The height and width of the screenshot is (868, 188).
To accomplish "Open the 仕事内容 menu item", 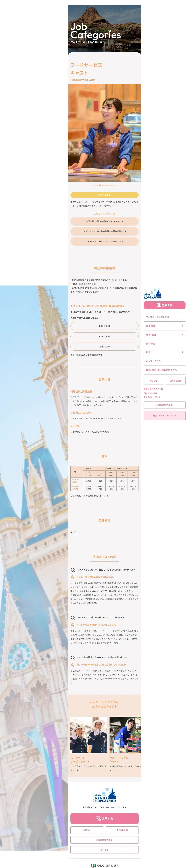I will [164, 326].
